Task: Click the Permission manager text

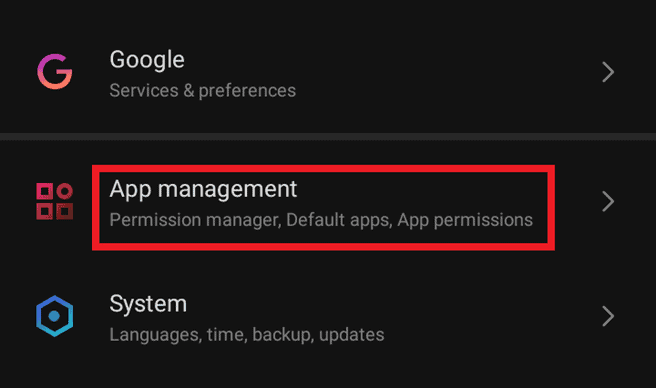Action: tap(195, 220)
